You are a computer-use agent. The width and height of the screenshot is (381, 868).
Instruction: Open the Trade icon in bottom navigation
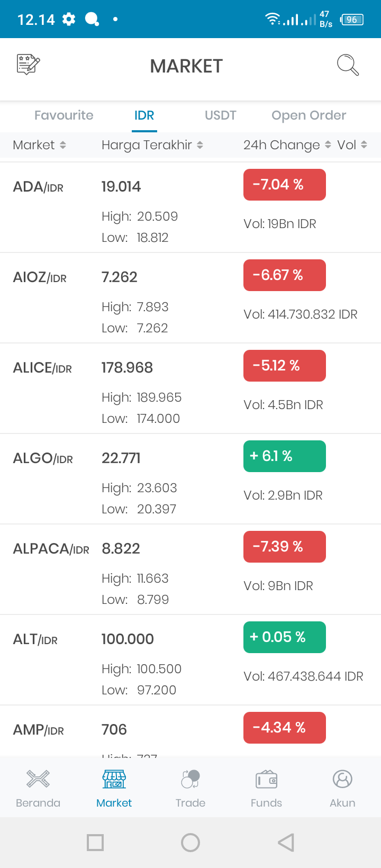(x=190, y=779)
